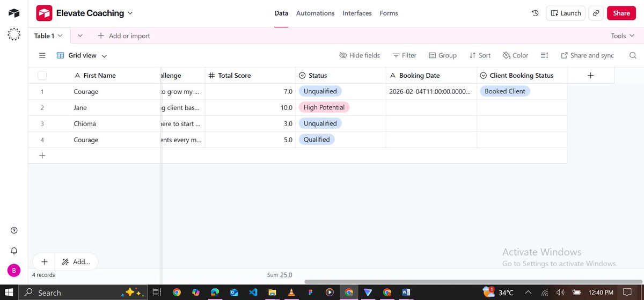Image resolution: width=644 pixels, height=300 pixels.
Task: Open the Sort options
Action: 480,55
